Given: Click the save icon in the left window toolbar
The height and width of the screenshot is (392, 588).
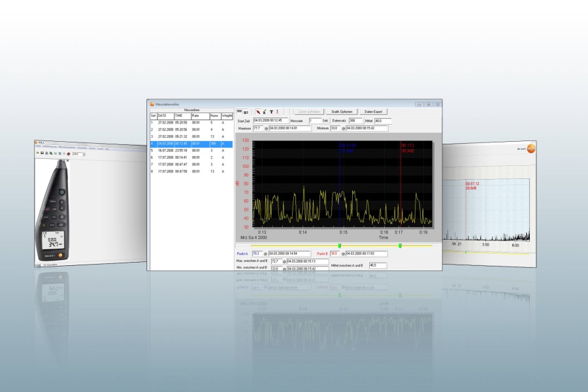Looking at the screenshot, I should pyautogui.click(x=42, y=153).
